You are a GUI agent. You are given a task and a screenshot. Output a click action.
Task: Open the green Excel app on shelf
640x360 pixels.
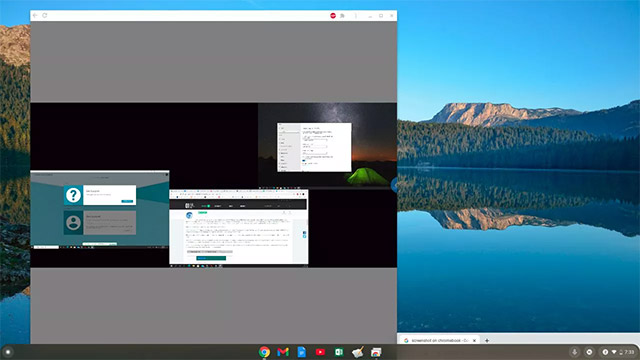[339, 352]
